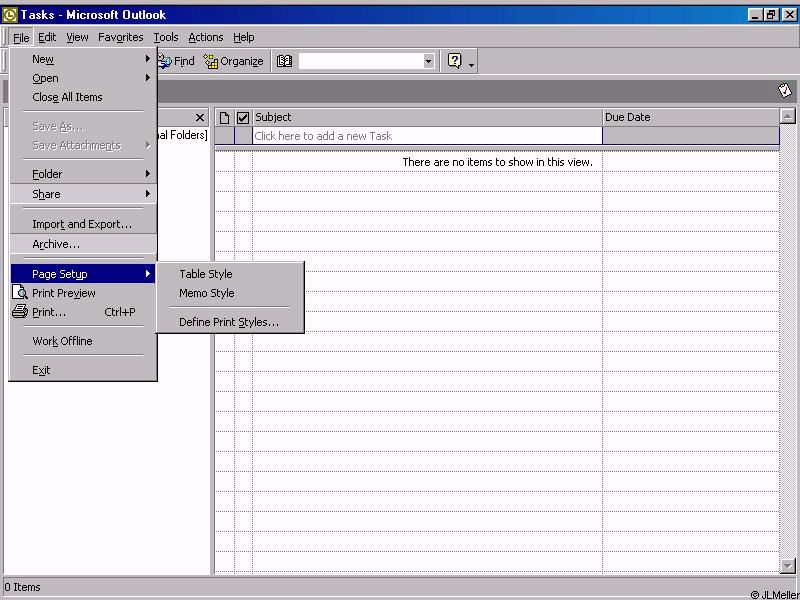
Task: Click the Icon column header
Action: pyautogui.click(x=224, y=117)
